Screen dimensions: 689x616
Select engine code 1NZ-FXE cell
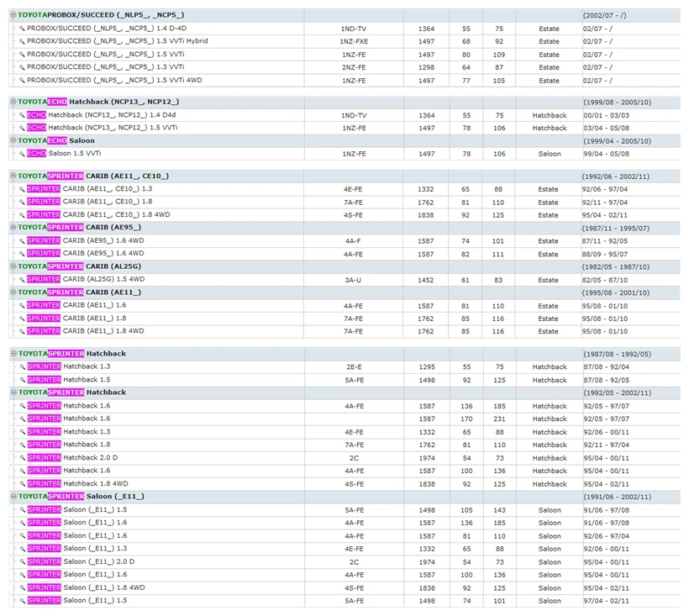coord(354,42)
